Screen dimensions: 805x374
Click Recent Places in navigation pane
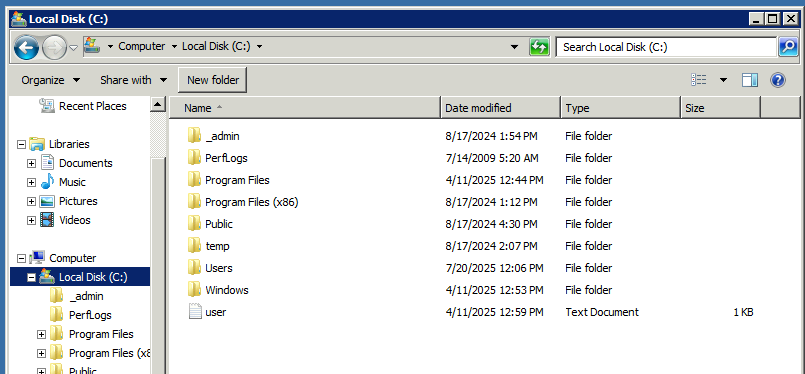pos(92,106)
